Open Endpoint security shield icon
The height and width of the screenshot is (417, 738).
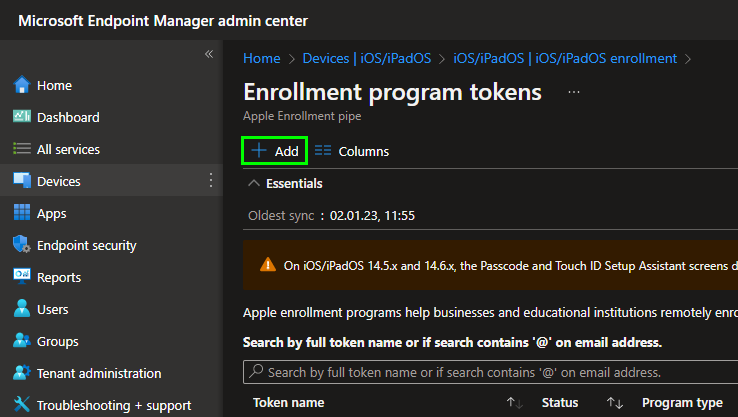(22, 246)
